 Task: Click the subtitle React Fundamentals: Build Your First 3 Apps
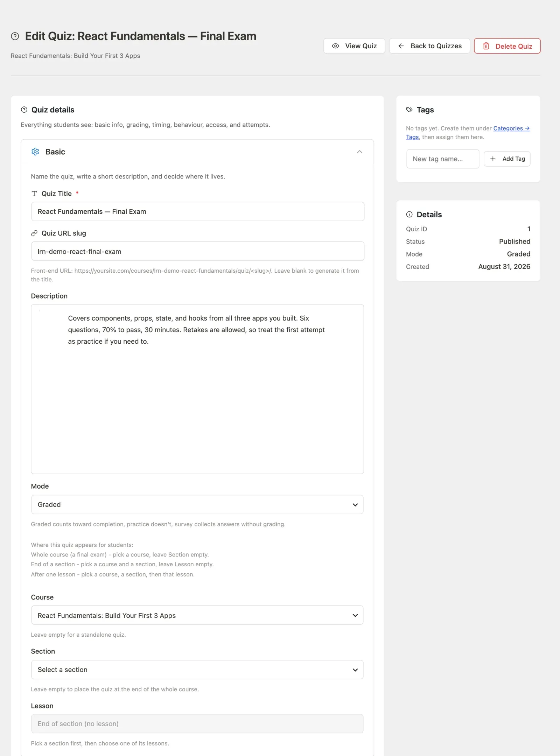(75, 56)
